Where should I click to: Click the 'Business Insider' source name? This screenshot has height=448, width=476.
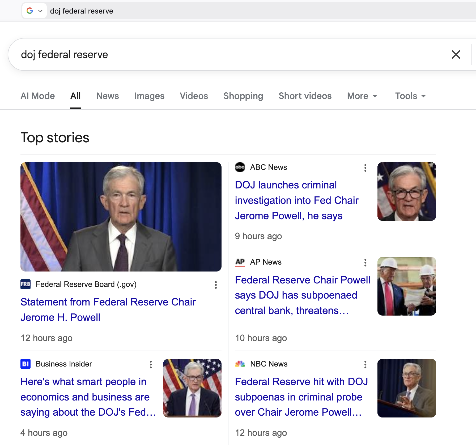pos(64,364)
